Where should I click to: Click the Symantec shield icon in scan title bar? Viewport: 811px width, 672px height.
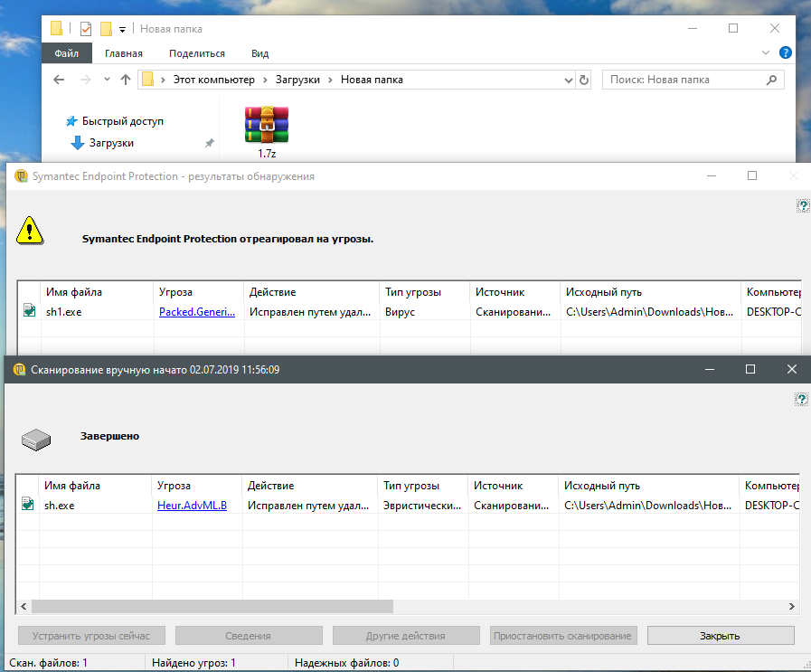tap(19, 370)
